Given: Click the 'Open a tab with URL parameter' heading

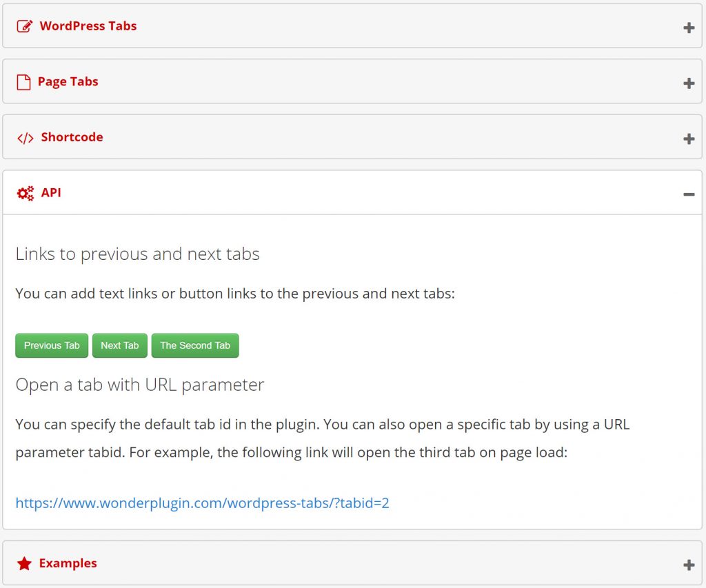Looking at the screenshot, I should [x=140, y=385].
